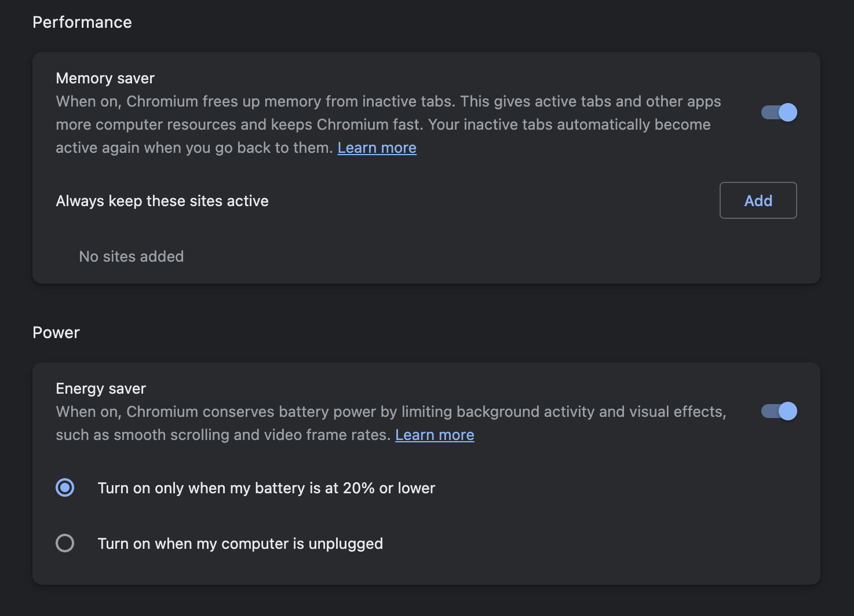854x616 pixels.
Task: Click Add to keep a site active
Action: (x=758, y=200)
